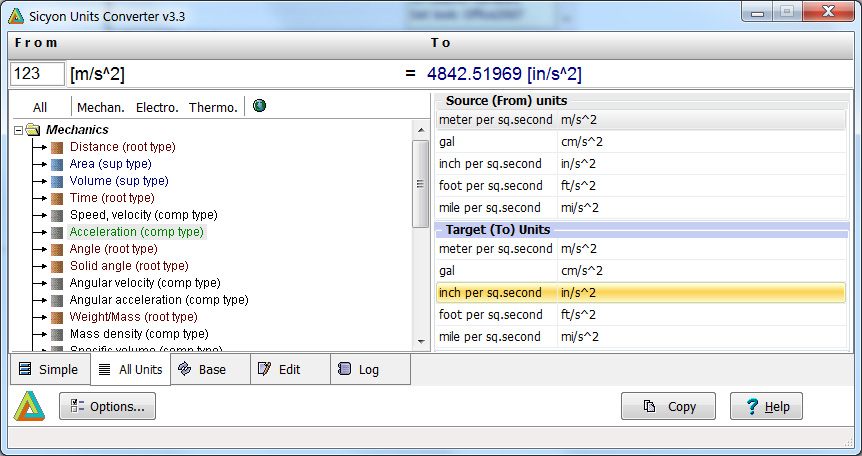Open the Log tab
Viewport: 862px width, 456px height.
pyautogui.click(x=371, y=370)
